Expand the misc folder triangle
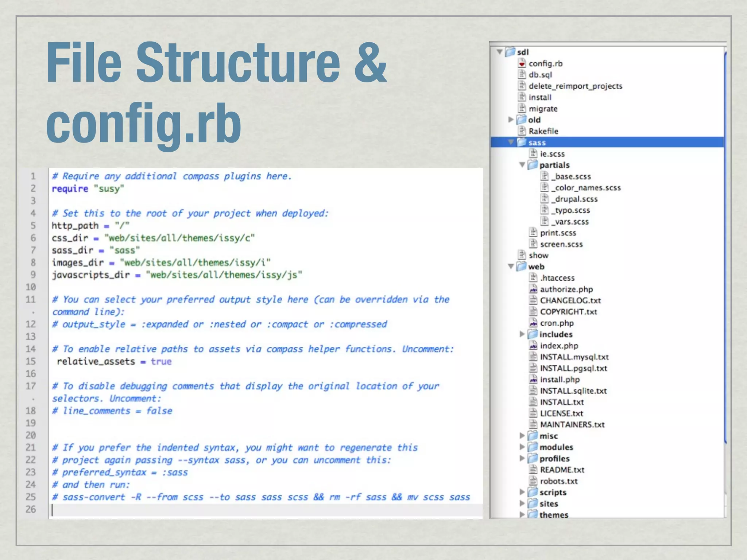Viewport: 747px width, 560px height. [x=522, y=436]
